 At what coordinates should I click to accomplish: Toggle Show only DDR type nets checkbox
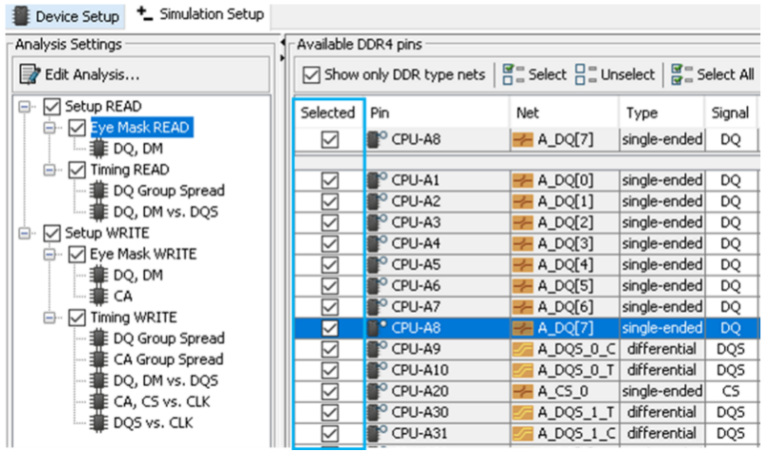tap(311, 75)
